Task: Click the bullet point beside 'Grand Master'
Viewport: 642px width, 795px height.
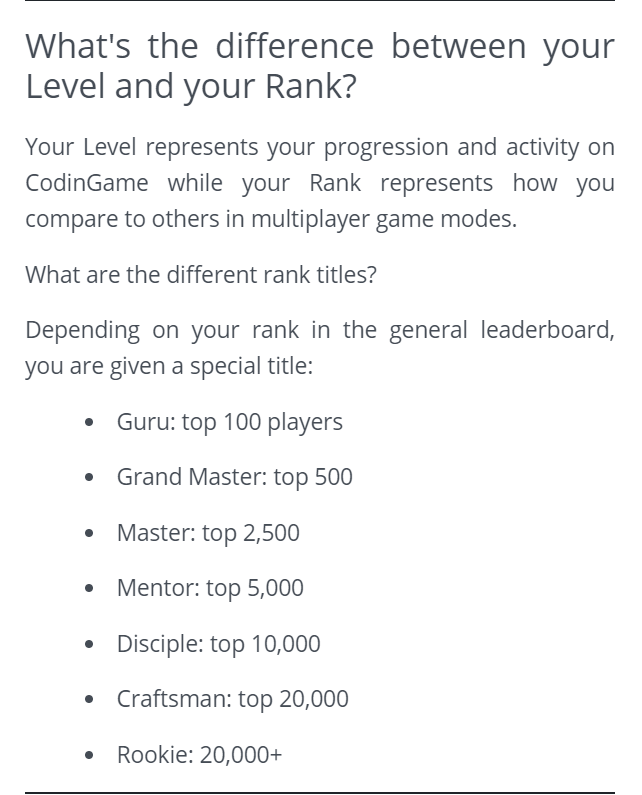Action: (90, 478)
